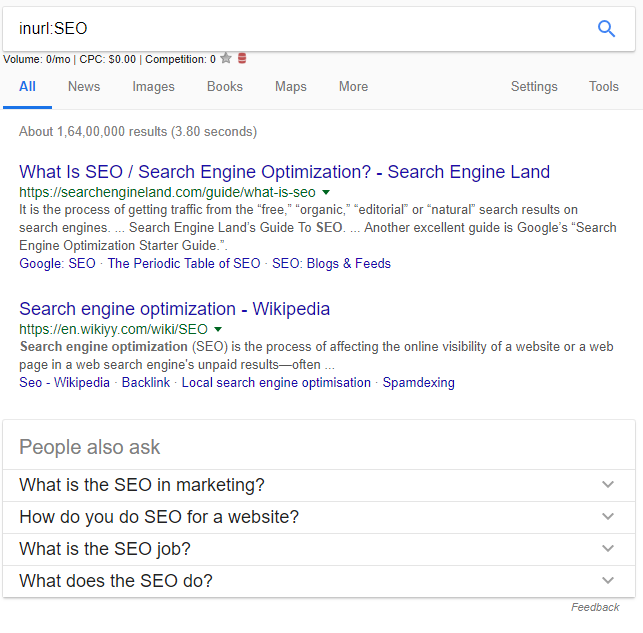643x633 pixels.
Task: Follow "The Periodic Table of SEO" sitelink
Action: click(183, 264)
